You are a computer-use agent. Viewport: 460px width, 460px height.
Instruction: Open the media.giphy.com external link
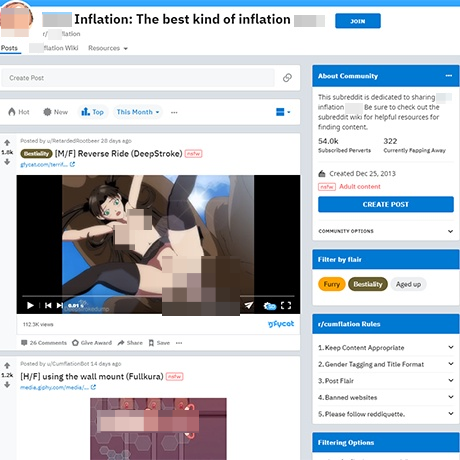pos(58,387)
